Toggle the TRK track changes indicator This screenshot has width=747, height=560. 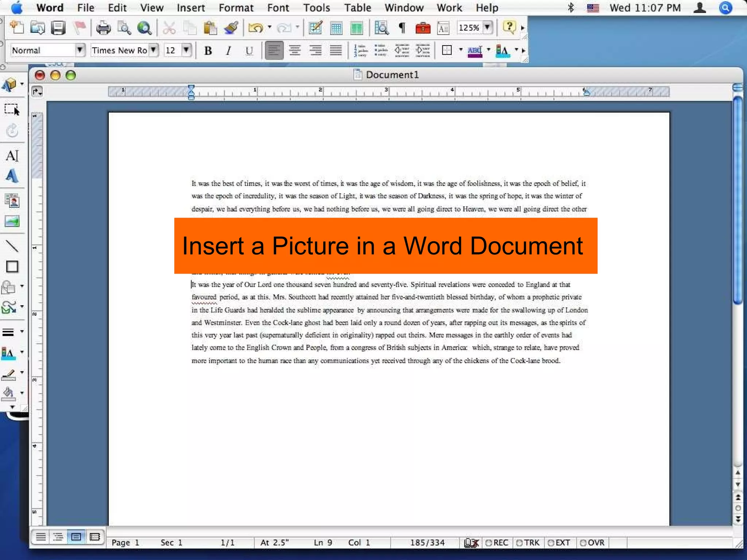(x=528, y=542)
